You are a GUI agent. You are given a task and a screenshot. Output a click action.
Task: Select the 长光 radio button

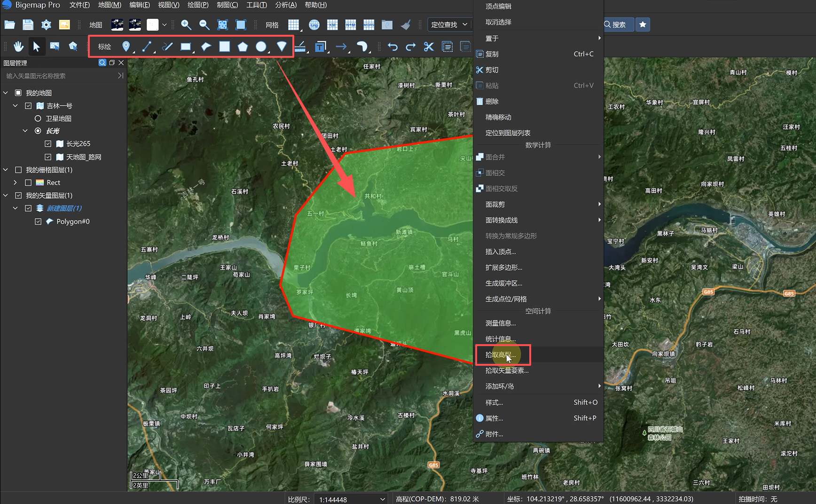tap(38, 131)
